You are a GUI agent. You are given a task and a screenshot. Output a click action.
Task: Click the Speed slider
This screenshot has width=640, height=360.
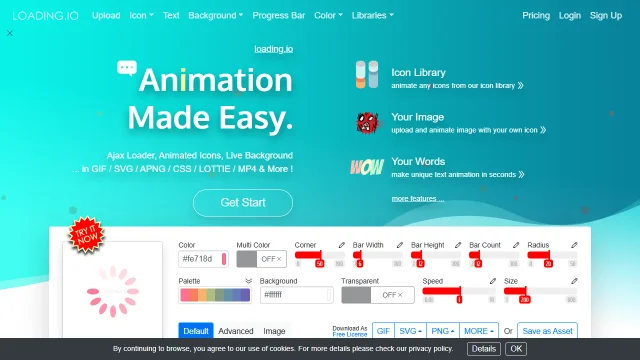[459, 291]
